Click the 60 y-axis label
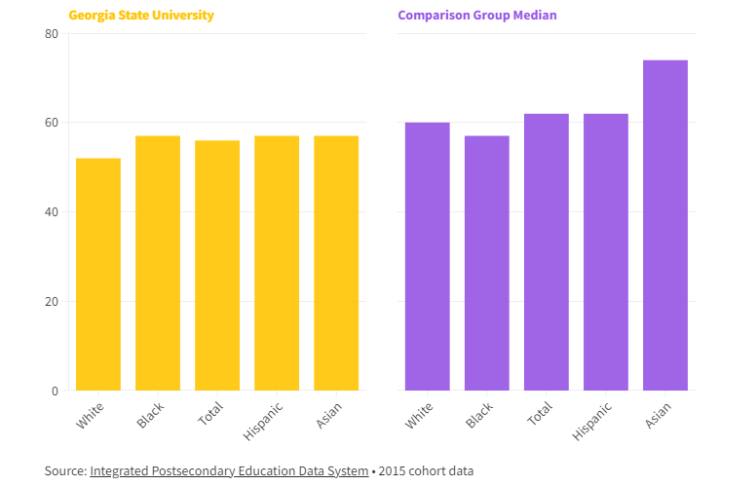The height and width of the screenshot is (486, 748). (52, 123)
